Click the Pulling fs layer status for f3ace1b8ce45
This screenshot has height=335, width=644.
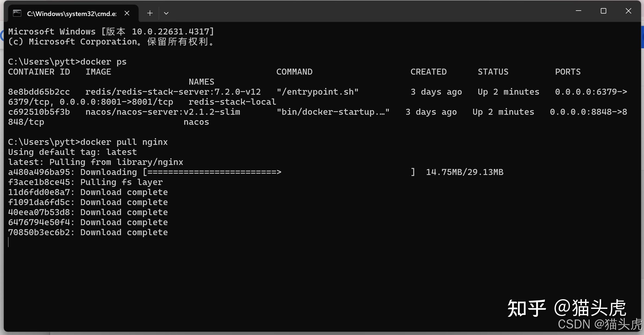click(85, 182)
